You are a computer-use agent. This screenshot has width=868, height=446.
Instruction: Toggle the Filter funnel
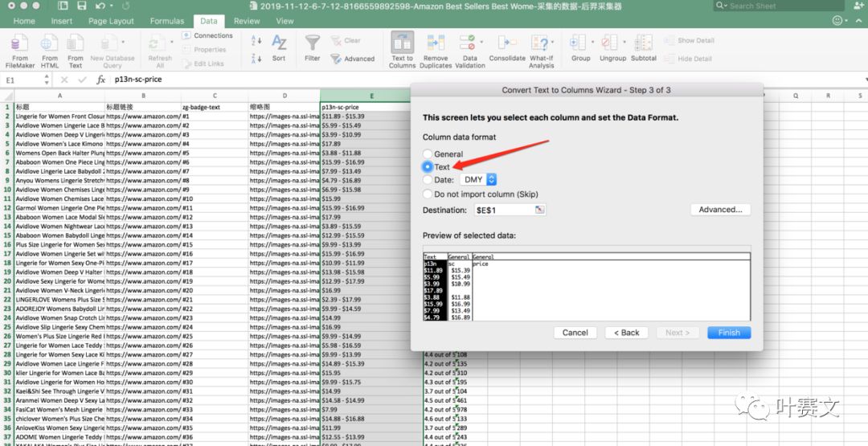(312, 47)
